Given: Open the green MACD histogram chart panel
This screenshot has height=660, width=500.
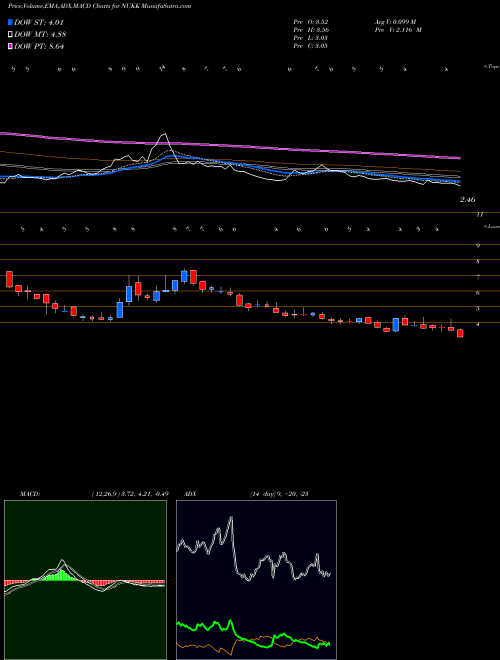Looking at the screenshot, I should [85, 580].
